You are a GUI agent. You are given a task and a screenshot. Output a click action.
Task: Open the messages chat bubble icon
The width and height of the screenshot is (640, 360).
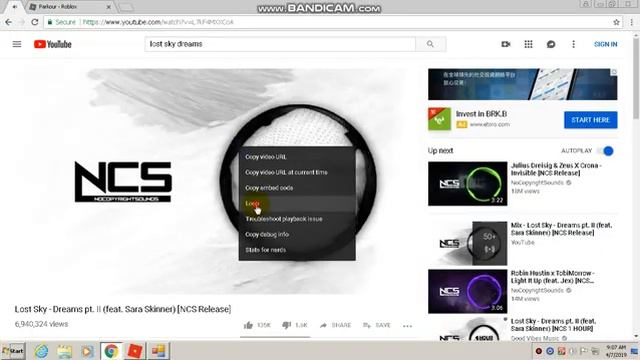551,44
